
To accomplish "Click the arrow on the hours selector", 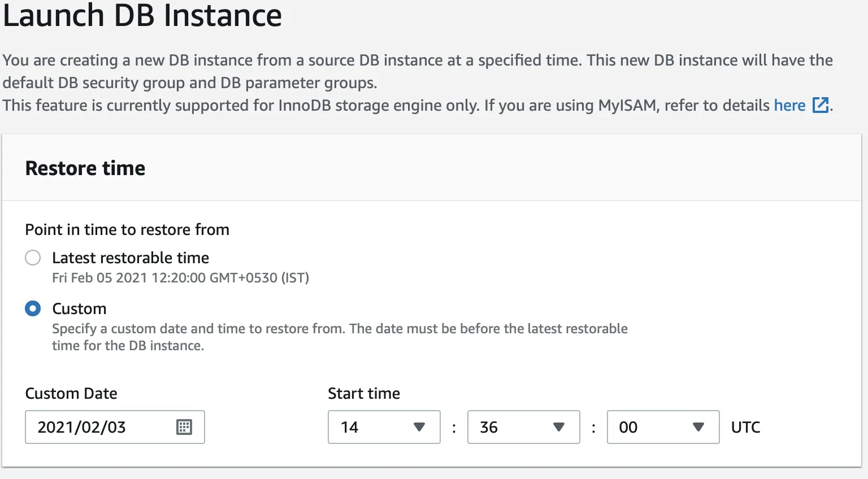I will (x=419, y=427).
